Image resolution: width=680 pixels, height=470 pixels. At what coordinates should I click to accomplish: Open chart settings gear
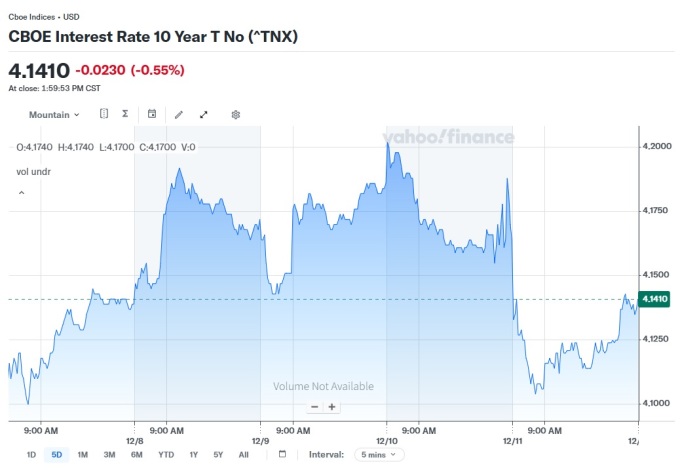pyautogui.click(x=236, y=114)
